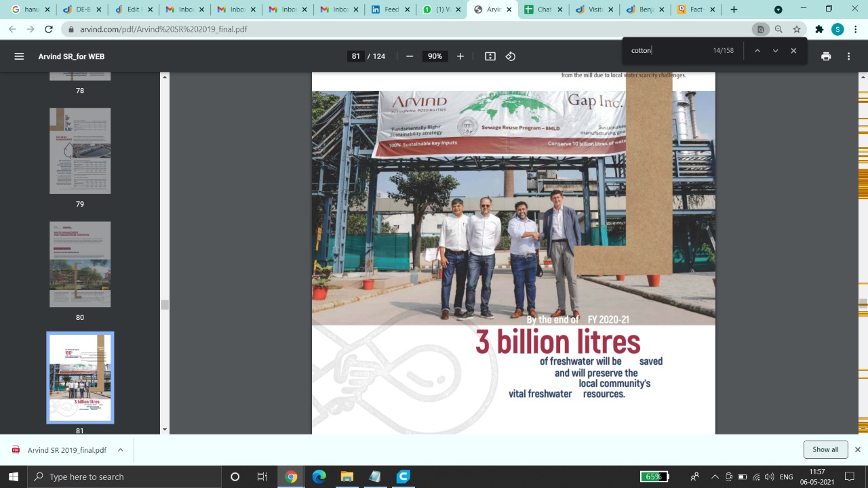This screenshot has width=868, height=488.
Task: Open File Explorer from taskbar
Action: click(x=347, y=476)
